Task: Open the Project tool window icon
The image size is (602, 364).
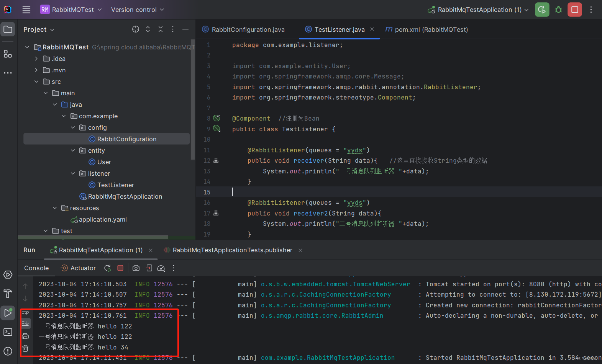Action: click(x=8, y=29)
